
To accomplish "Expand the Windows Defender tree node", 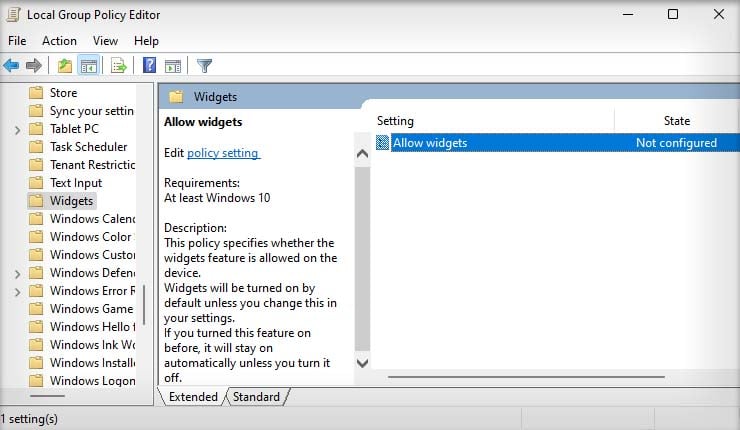I will click(17, 274).
